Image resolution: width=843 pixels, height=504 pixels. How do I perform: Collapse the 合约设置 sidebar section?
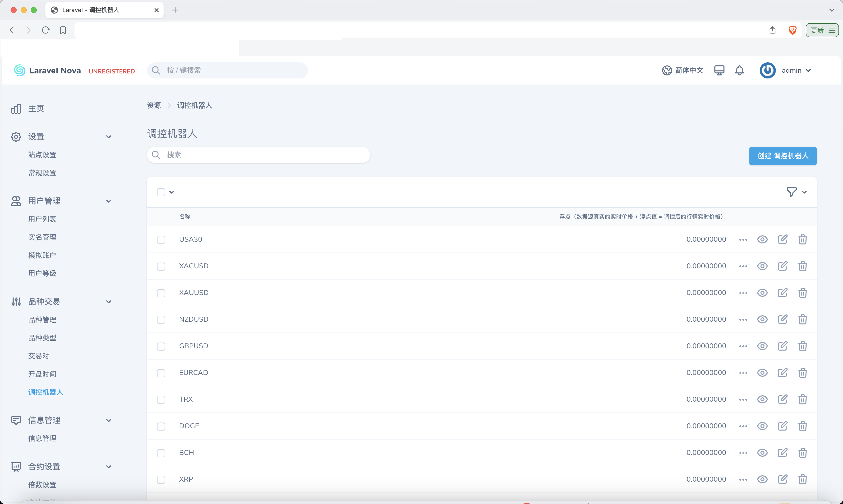pyautogui.click(x=109, y=467)
